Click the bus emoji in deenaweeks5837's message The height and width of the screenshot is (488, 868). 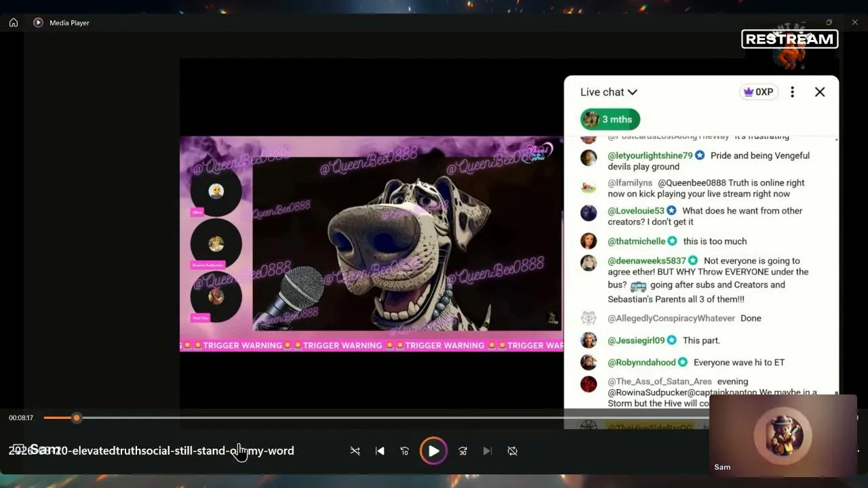(638, 286)
